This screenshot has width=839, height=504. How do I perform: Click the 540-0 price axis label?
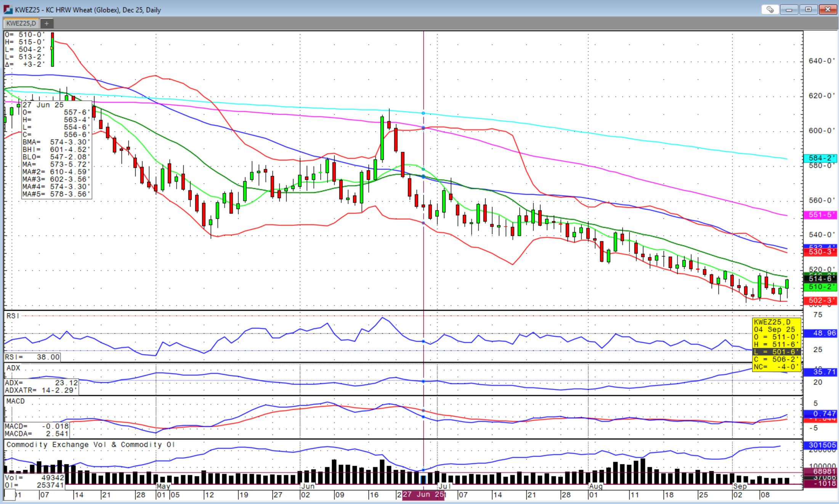[x=821, y=235]
